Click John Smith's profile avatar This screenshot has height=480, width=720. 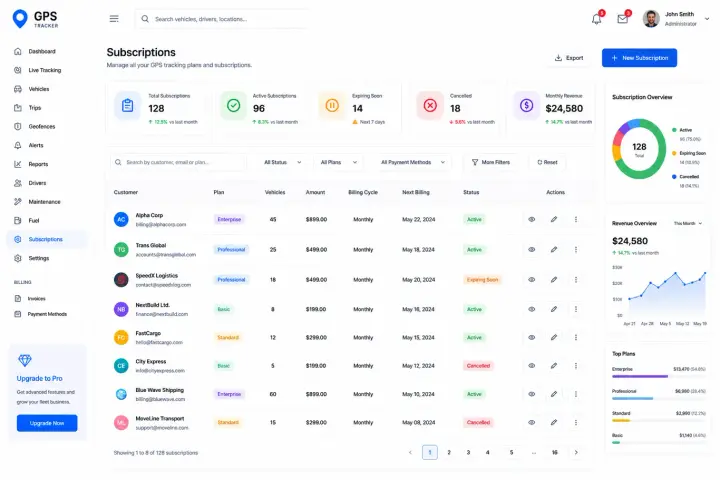651,19
